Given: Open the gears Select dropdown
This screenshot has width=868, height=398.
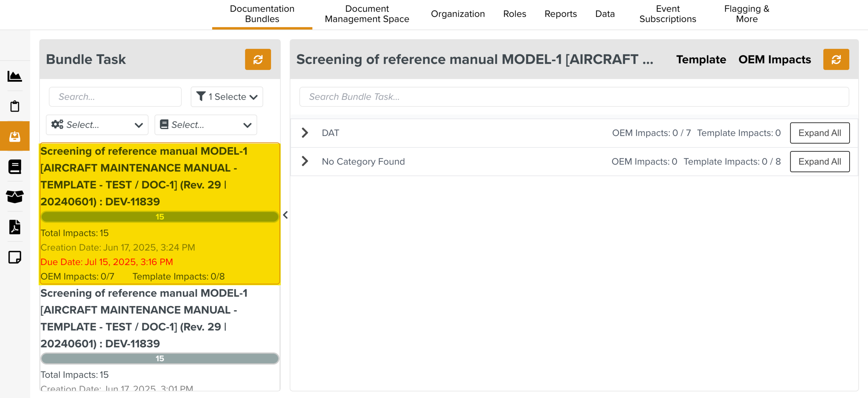Looking at the screenshot, I should [x=97, y=125].
